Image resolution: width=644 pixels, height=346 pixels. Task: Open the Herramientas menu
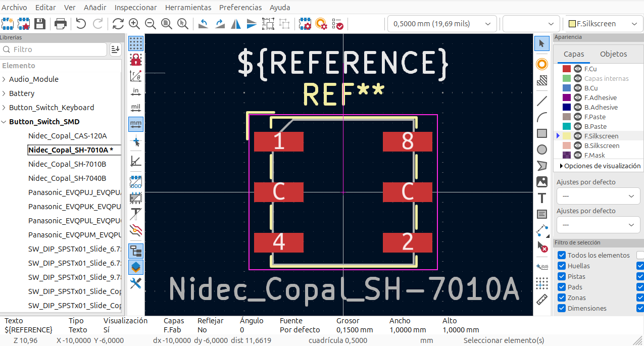(x=188, y=8)
